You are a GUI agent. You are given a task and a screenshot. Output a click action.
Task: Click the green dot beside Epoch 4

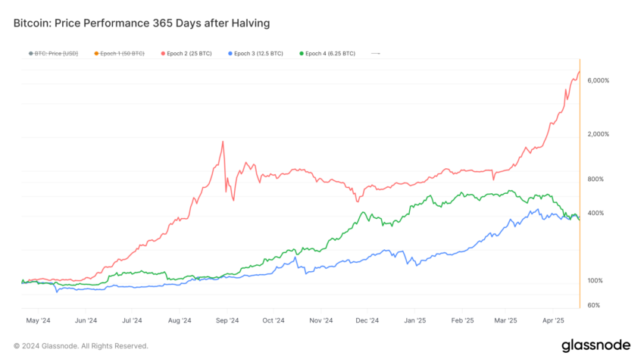tap(302, 53)
